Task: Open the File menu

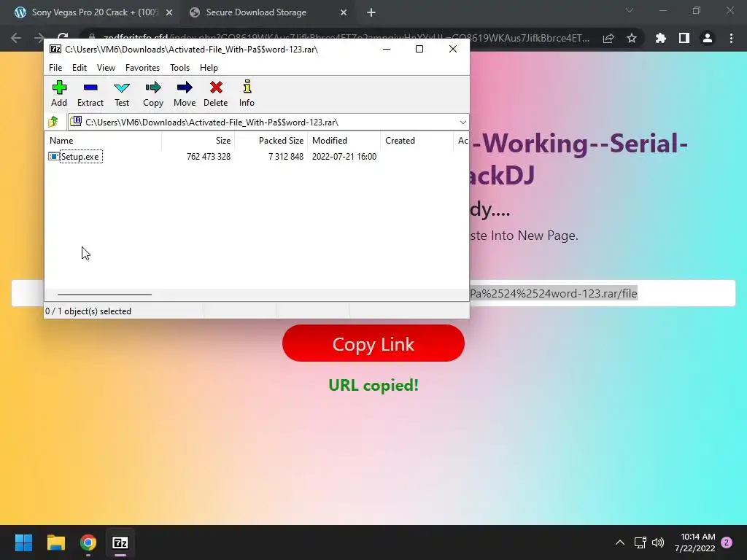Action: point(55,68)
